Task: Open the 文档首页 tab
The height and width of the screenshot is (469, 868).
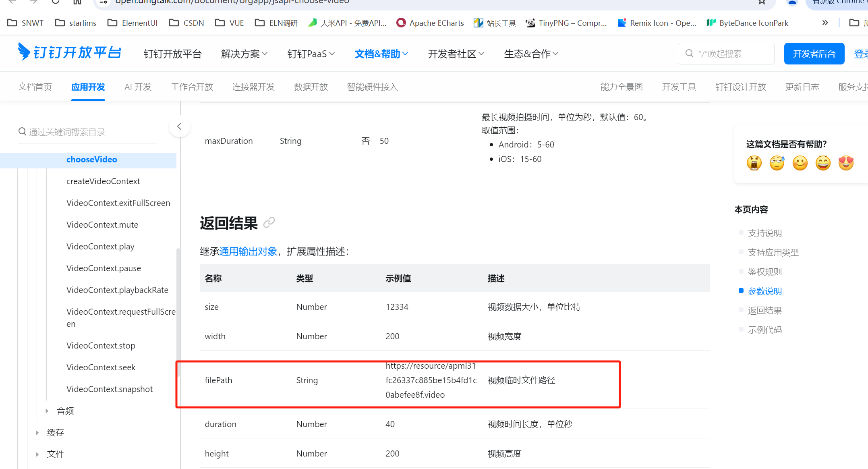Action: 35,87
